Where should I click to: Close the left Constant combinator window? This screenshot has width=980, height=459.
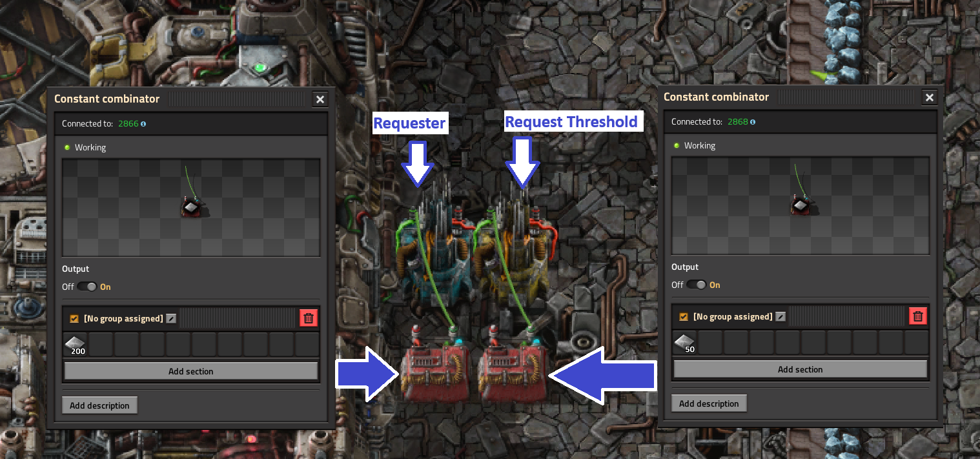tap(320, 99)
